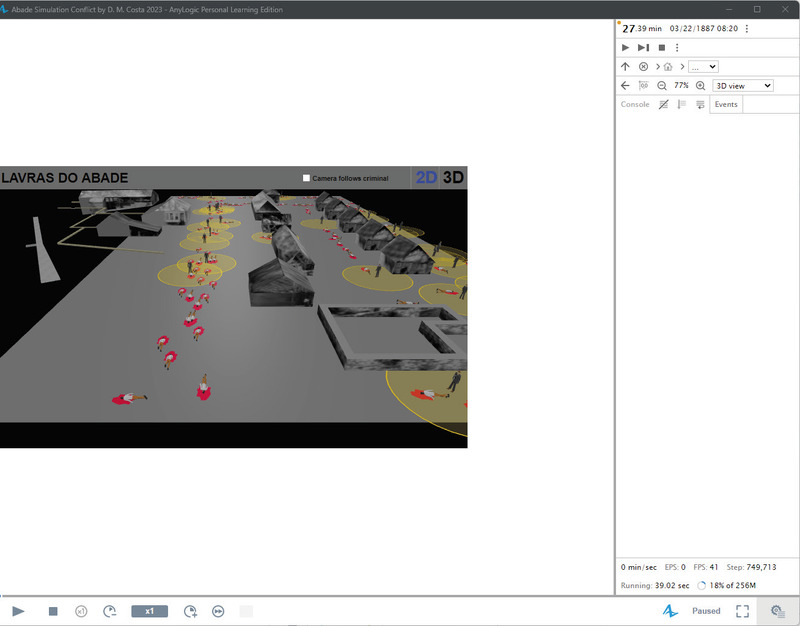The image size is (800, 626).
Task: Toggle the developer panel gear icon
Action: point(777,611)
